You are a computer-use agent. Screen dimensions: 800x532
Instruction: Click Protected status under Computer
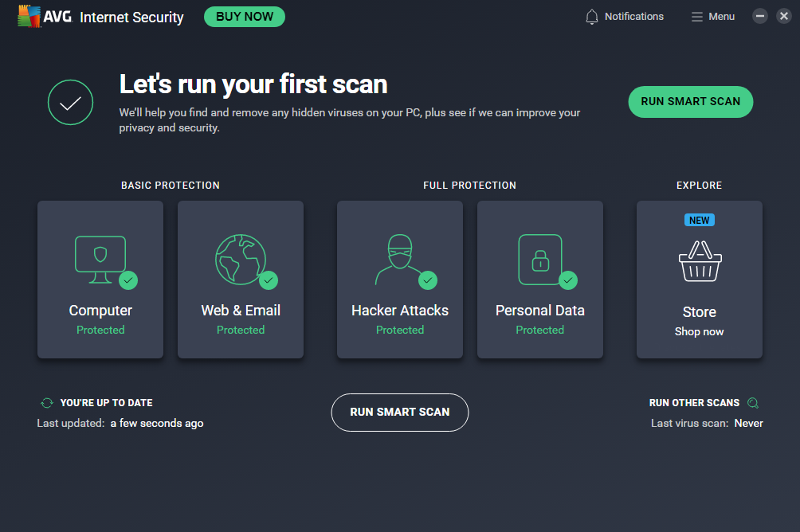[x=100, y=330]
